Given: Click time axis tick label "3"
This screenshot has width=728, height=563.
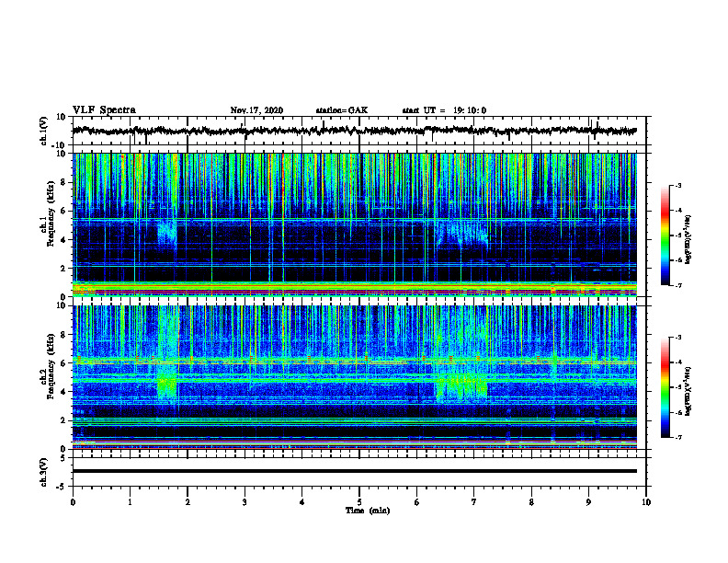Looking at the screenshot, I should [x=245, y=502].
